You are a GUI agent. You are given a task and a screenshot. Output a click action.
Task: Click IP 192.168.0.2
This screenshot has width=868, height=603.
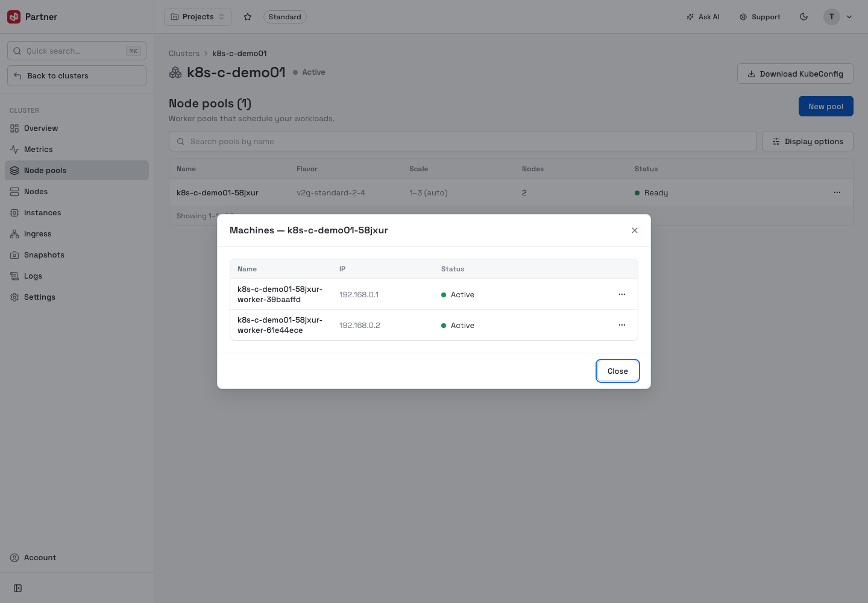pyautogui.click(x=359, y=326)
